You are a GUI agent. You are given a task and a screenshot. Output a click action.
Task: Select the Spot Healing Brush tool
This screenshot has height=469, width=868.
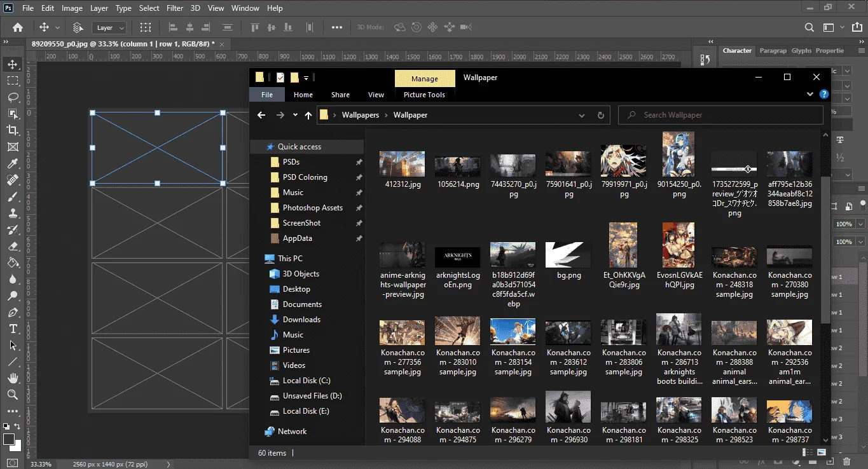(x=12, y=180)
